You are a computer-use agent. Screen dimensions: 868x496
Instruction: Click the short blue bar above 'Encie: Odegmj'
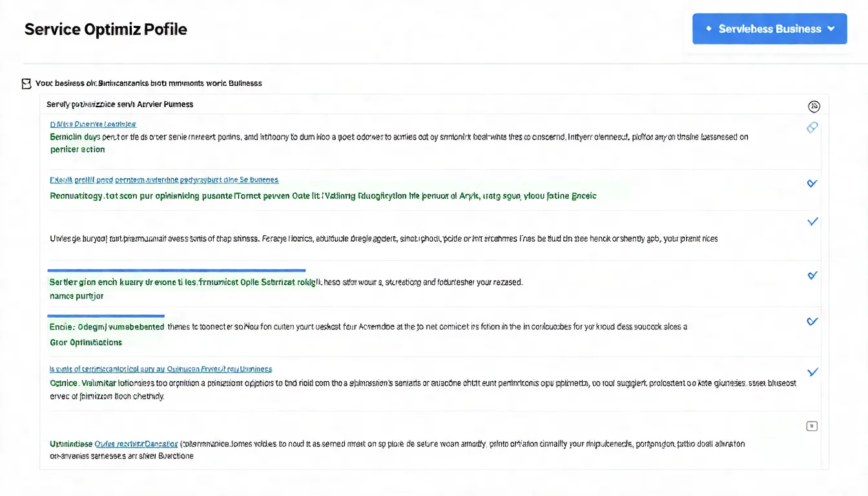(106, 316)
